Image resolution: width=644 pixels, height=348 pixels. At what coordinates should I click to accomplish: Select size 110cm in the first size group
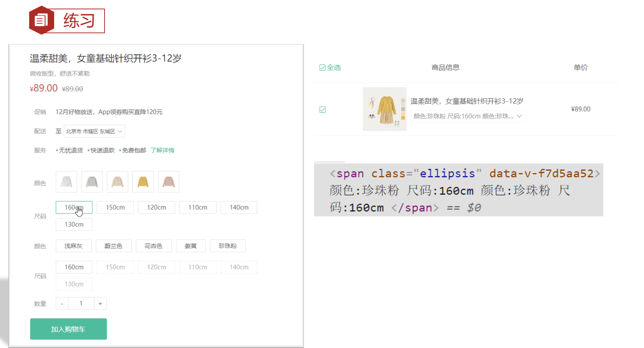coord(197,207)
